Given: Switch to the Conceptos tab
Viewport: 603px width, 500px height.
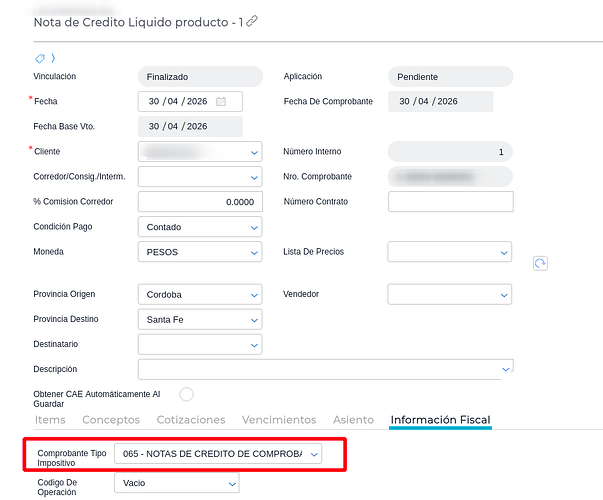Looking at the screenshot, I should (x=111, y=420).
